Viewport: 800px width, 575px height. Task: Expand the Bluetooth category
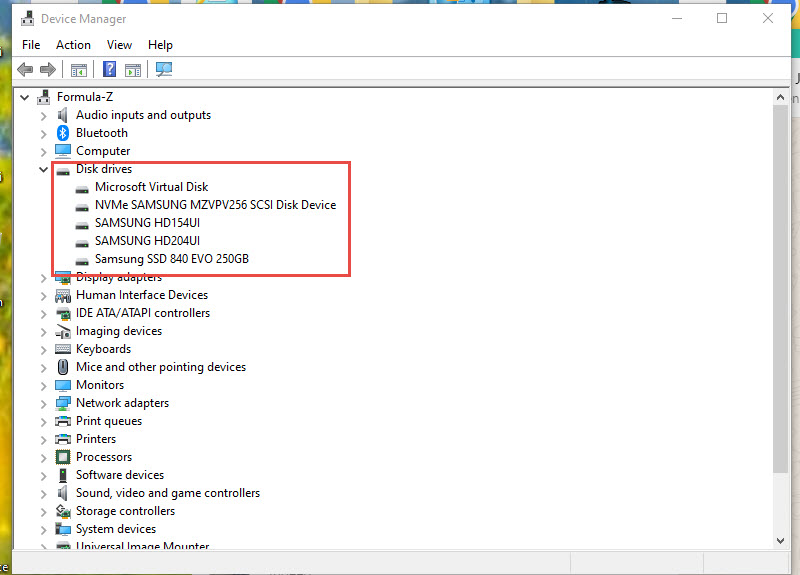43,134
